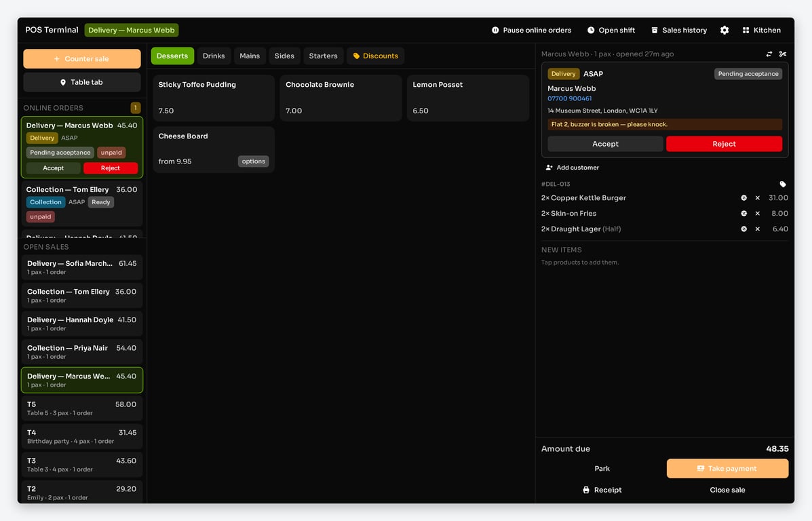Remove the Skin-on Fries line

point(758,214)
